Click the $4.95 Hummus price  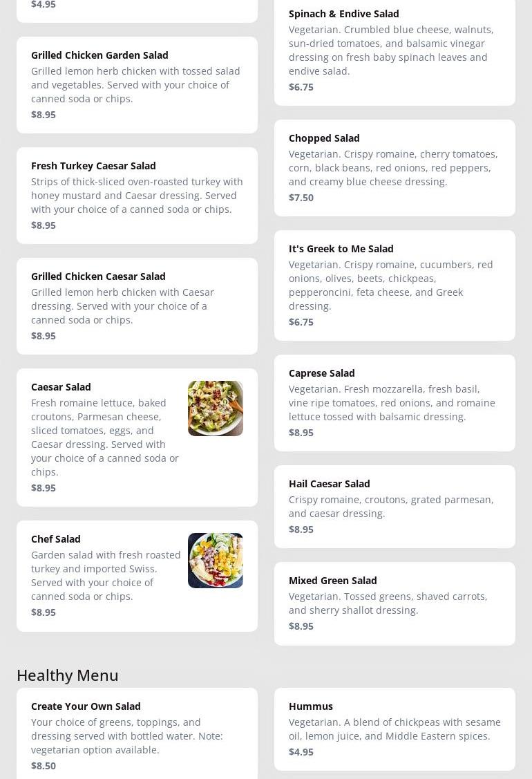point(301,752)
